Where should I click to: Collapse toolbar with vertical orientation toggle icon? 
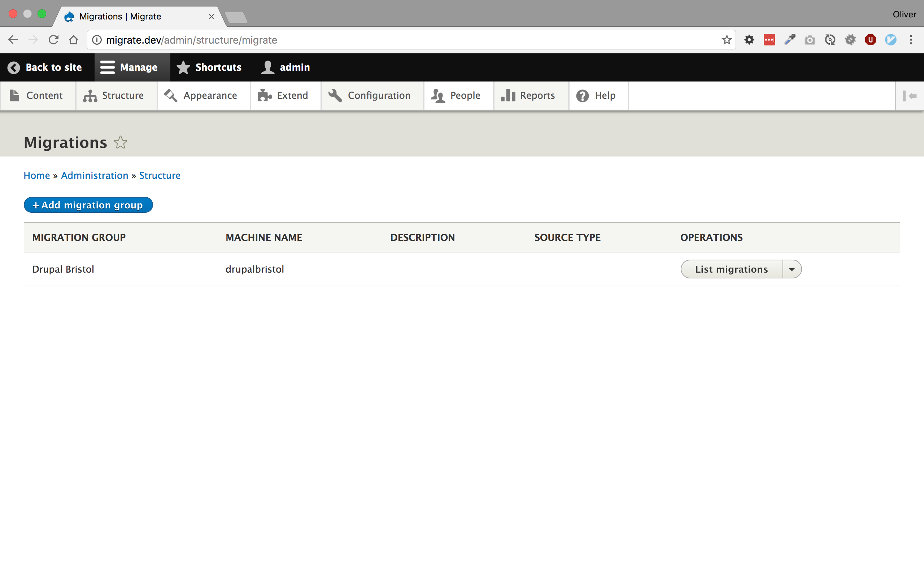coord(910,96)
